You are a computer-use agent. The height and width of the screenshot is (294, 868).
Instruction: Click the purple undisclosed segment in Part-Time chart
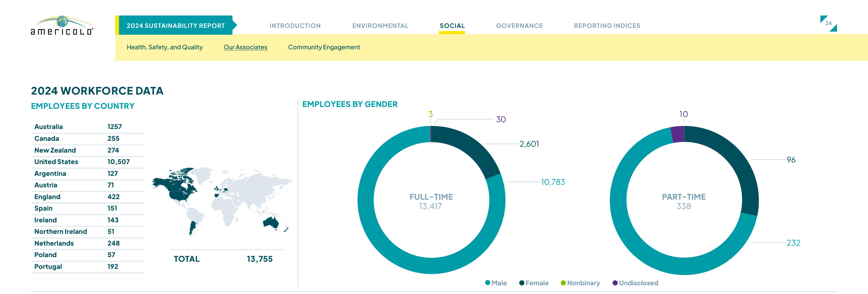(678, 134)
